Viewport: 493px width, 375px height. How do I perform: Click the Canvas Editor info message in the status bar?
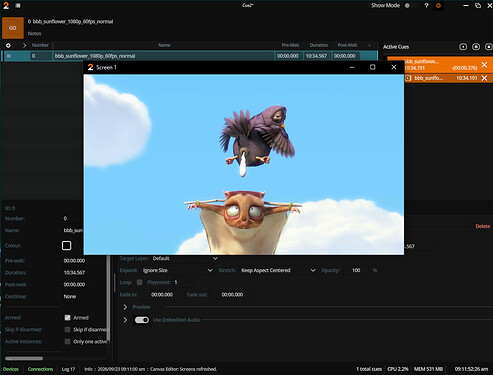pyautogui.click(x=151, y=369)
